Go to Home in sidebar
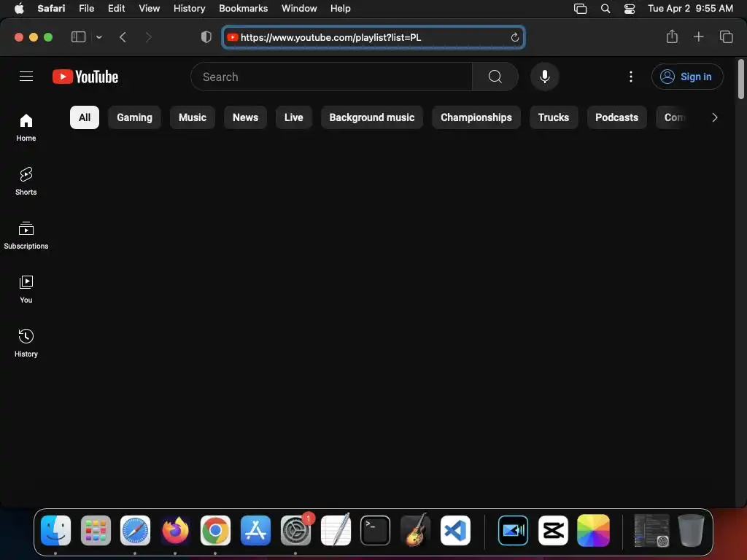This screenshot has height=560, width=747. coord(26,128)
